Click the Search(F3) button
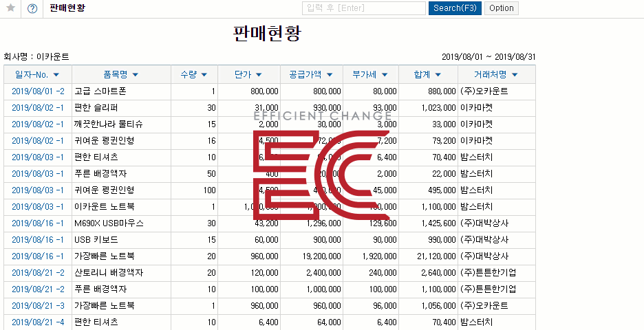The width and height of the screenshot is (644, 330). pos(455,8)
